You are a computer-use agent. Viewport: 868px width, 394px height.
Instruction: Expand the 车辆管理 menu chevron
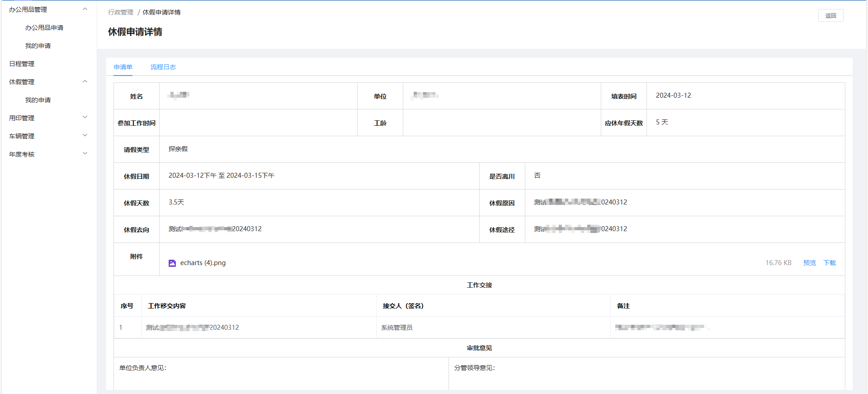(x=85, y=136)
